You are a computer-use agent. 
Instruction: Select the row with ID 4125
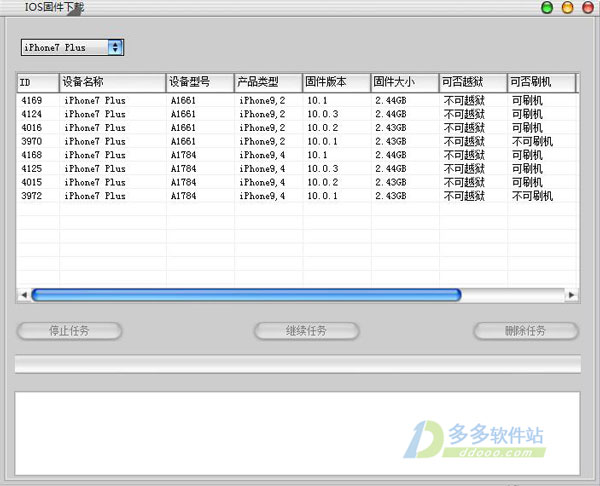(x=298, y=169)
